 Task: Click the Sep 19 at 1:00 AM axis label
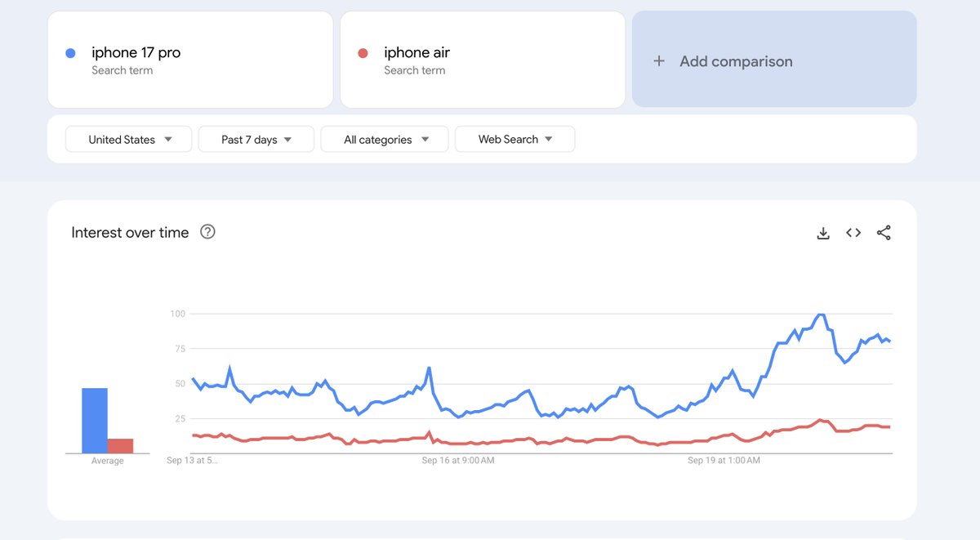click(724, 461)
